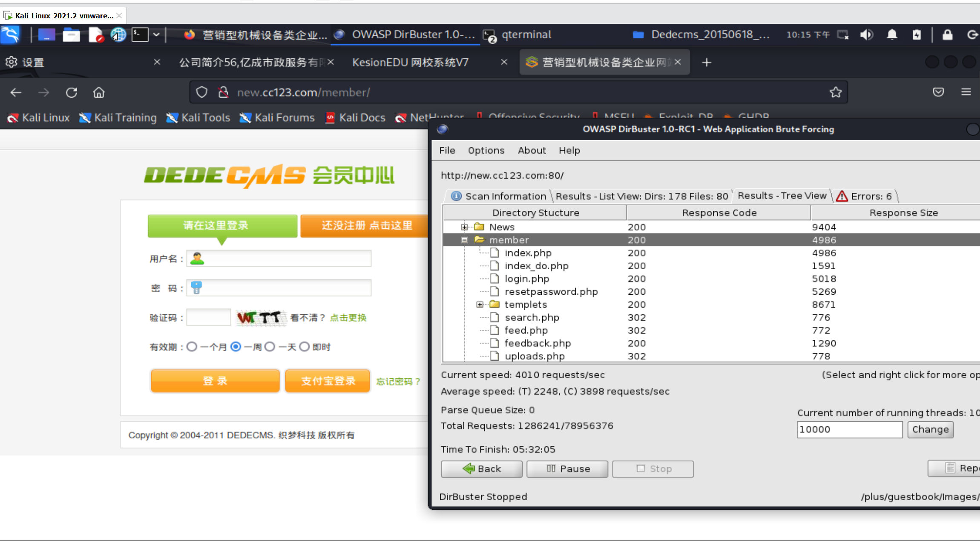Open the network display tray icon
Image resolution: width=980 pixels, height=541 pixels.
(843, 35)
